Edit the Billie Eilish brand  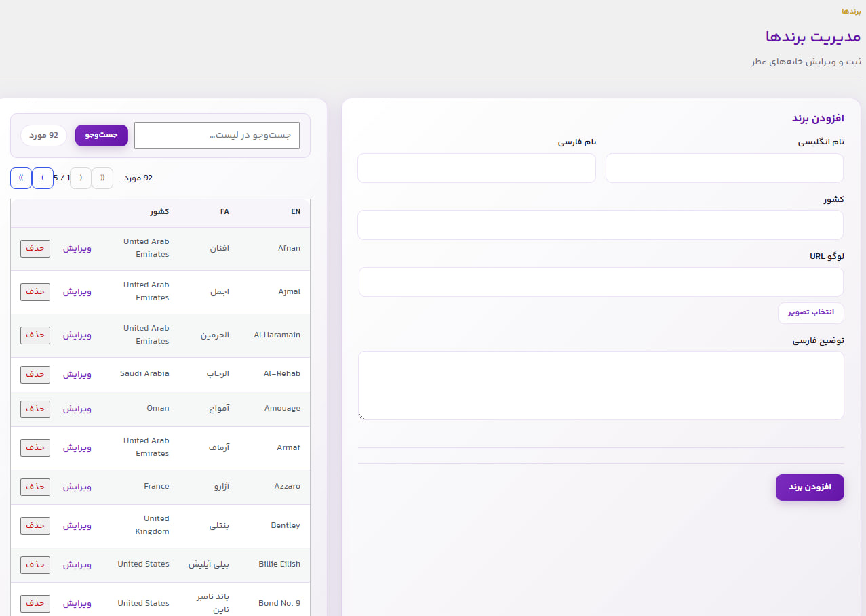tap(77, 564)
